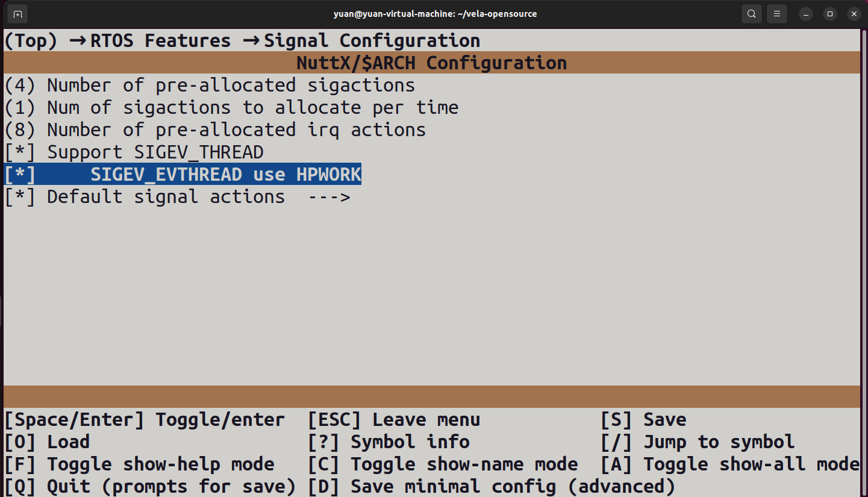Click the (4) sigactions value
Screen dimensions: 868x497
[20, 85]
